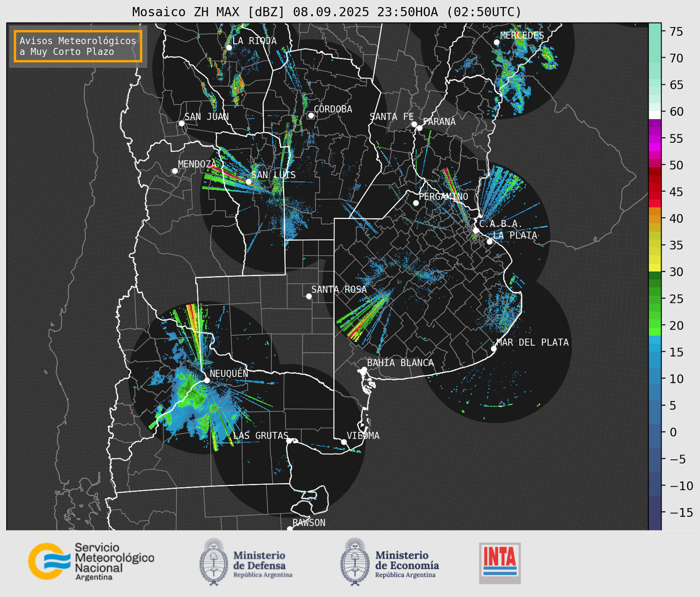The image size is (700, 597).
Task: Click the Ministerio de Defensa emblem
Action: click(x=214, y=562)
